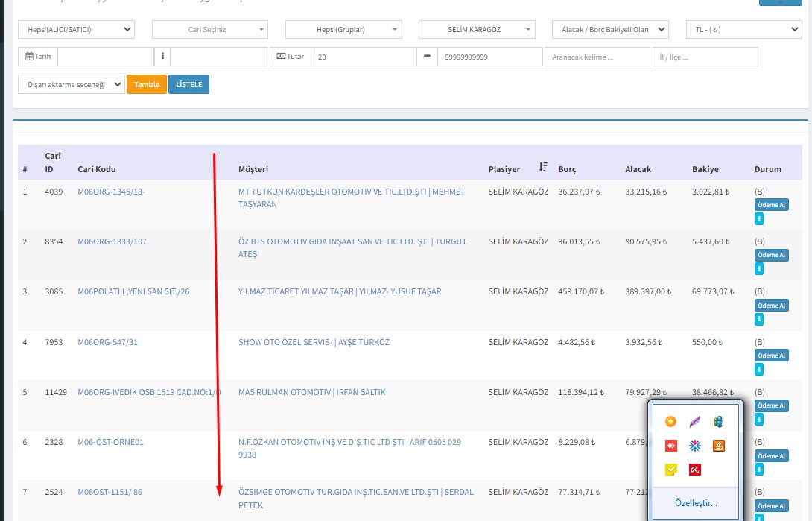Click the Avira antivirus tray icon

694,470
